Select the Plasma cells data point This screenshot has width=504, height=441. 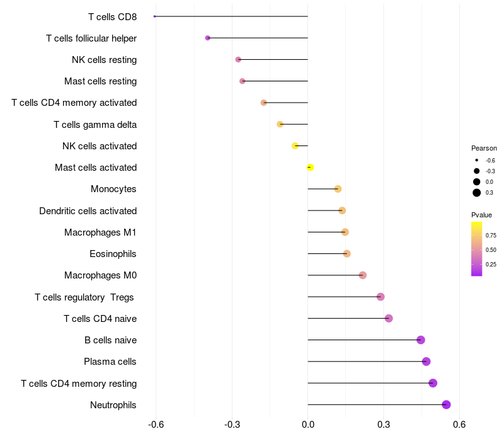pyautogui.click(x=427, y=362)
